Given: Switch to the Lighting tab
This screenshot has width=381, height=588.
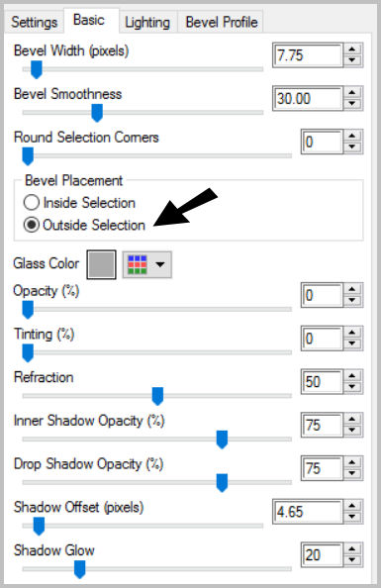Looking at the screenshot, I should 147,22.
